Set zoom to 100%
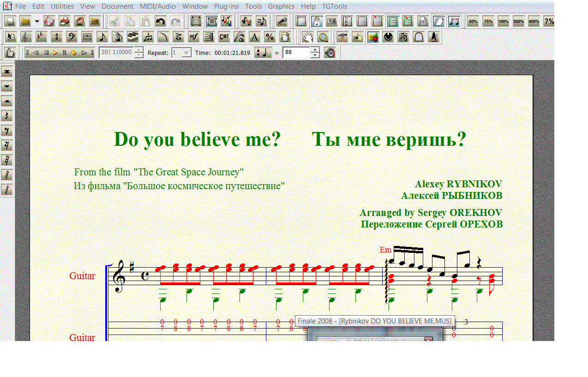588x377 pixels. pyautogui.click(x=504, y=21)
